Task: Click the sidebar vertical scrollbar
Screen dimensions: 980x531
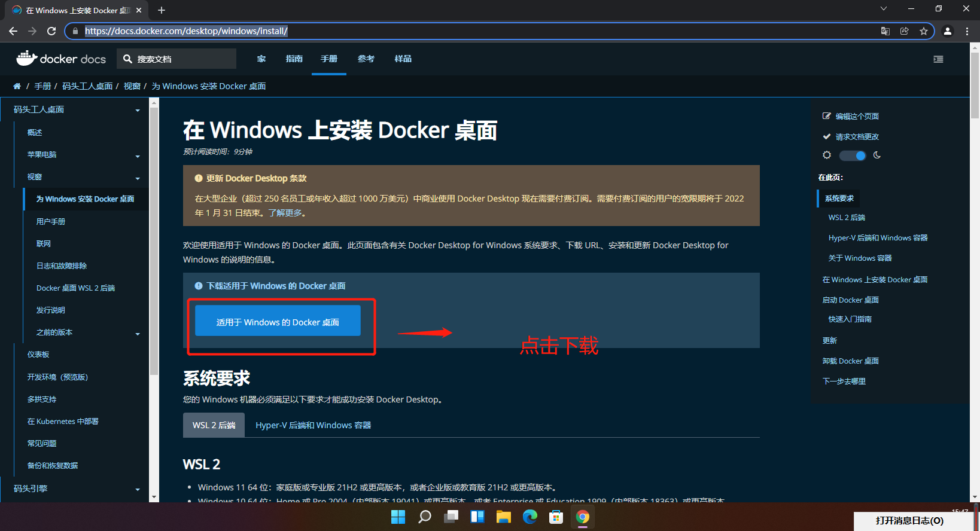Action: (x=154, y=241)
